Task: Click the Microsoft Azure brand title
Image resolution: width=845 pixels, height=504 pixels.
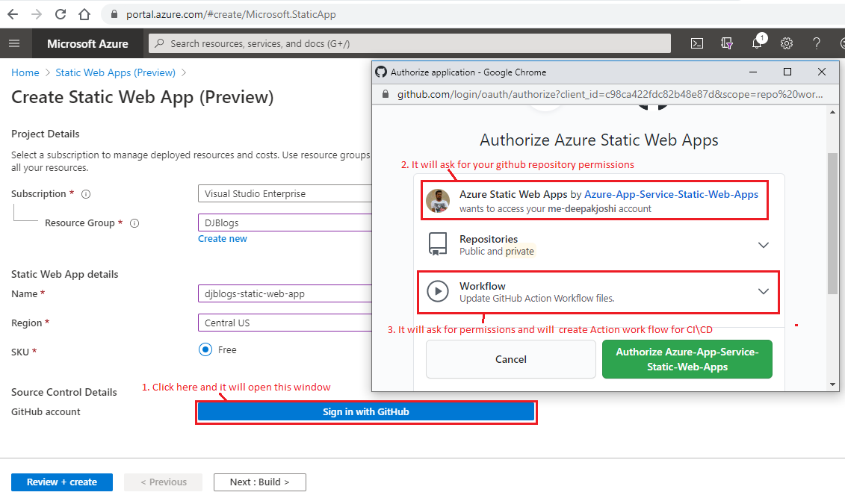Action: (x=88, y=43)
